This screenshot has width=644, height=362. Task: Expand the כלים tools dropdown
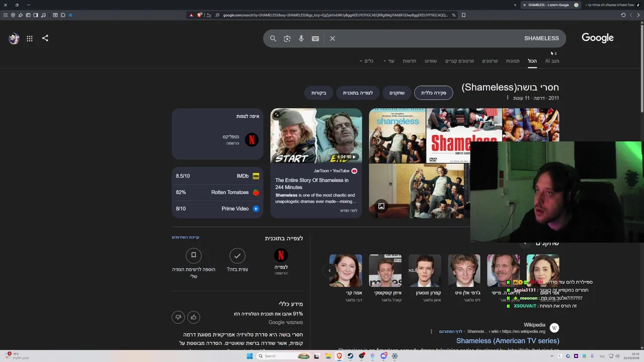click(366, 61)
